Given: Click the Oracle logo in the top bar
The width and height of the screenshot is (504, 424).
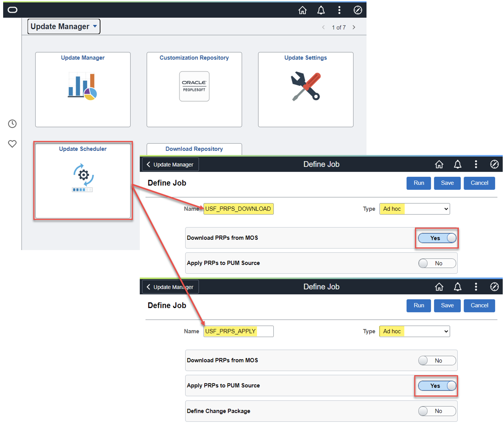Looking at the screenshot, I should [13, 10].
